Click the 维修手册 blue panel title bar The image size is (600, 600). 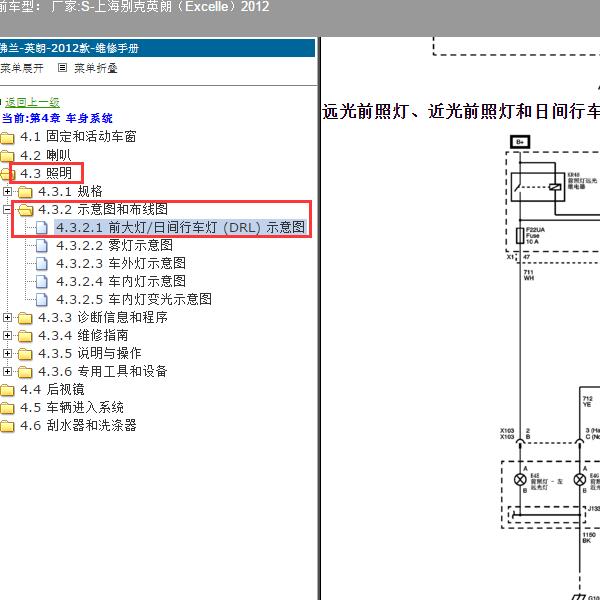click(157, 48)
